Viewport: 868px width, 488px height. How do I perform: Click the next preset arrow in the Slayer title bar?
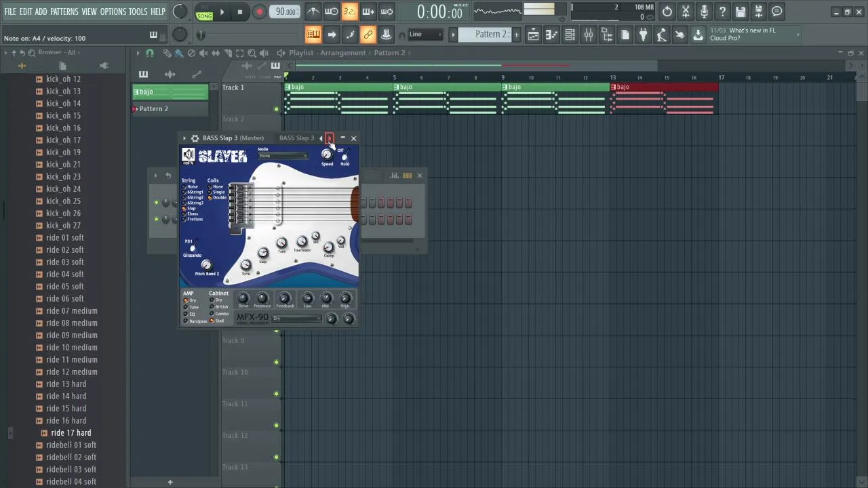click(330, 138)
